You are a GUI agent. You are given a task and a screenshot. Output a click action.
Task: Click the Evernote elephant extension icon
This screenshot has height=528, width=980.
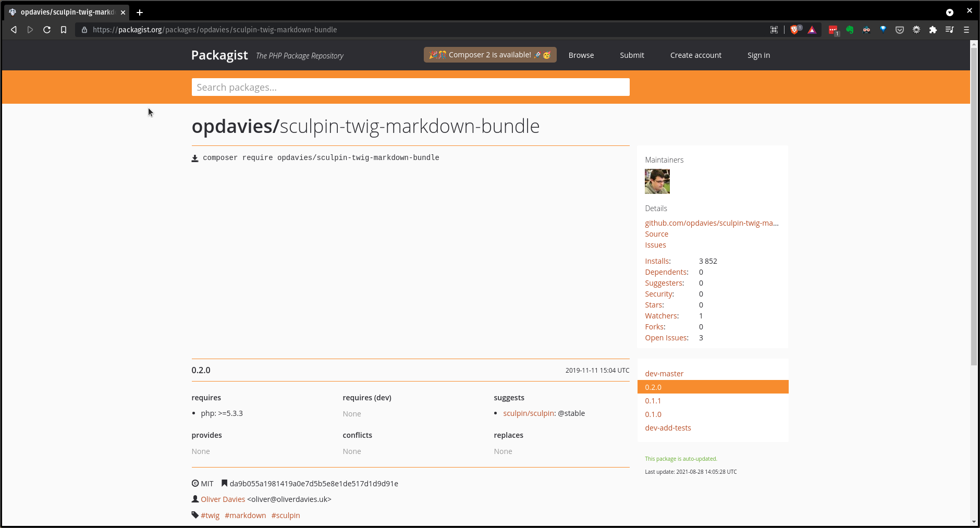850,30
